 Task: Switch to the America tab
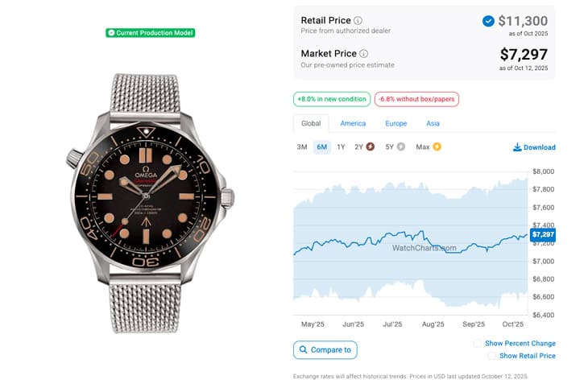(353, 124)
